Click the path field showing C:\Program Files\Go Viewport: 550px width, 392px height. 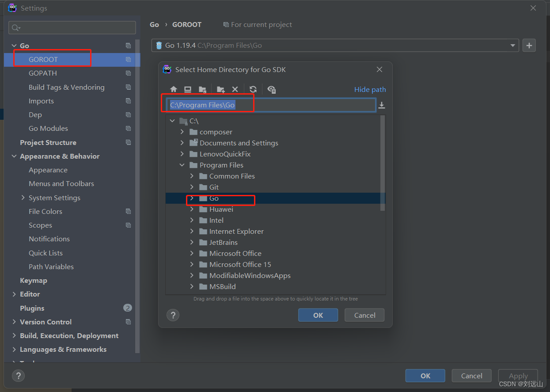tap(271, 105)
